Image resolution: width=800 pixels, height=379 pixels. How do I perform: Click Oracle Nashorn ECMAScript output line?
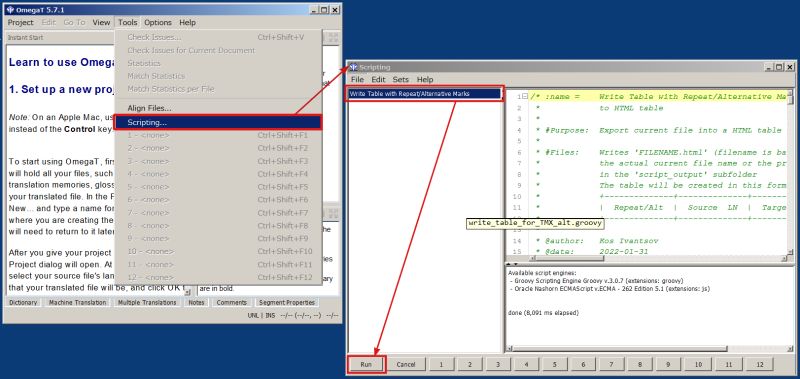pyautogui.click(x=610, y=288)
